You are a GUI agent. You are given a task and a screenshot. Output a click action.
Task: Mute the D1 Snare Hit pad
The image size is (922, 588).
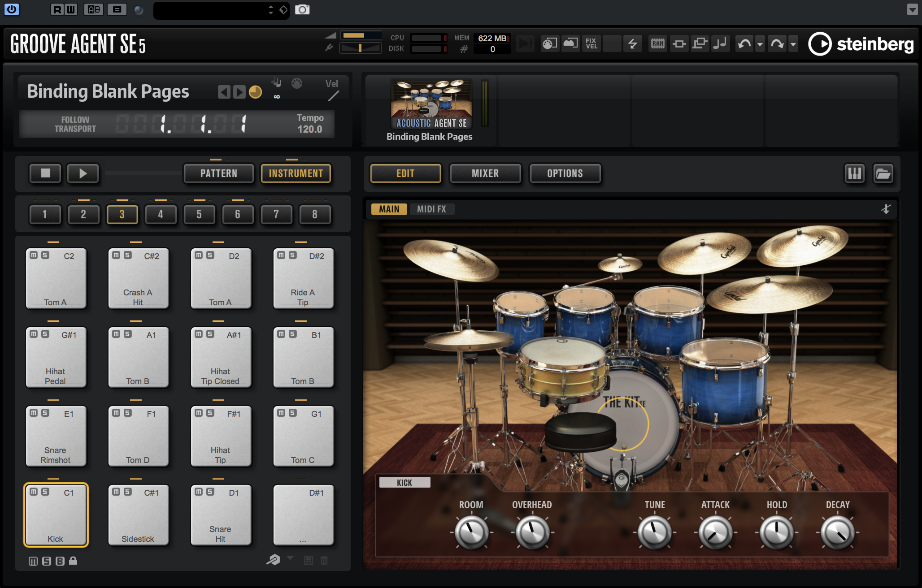click(x=199, y=492)
